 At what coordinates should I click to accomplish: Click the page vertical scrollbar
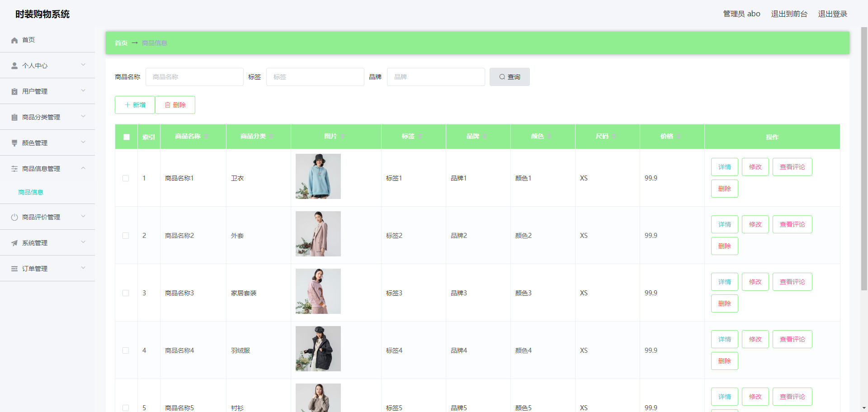pyautogui.click(x=864, y=158)
